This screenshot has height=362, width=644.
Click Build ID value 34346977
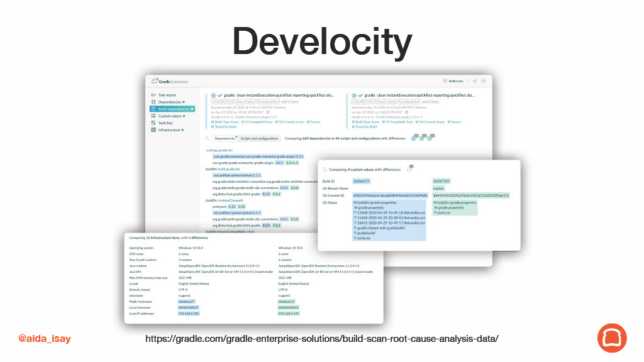pos(362,181)
